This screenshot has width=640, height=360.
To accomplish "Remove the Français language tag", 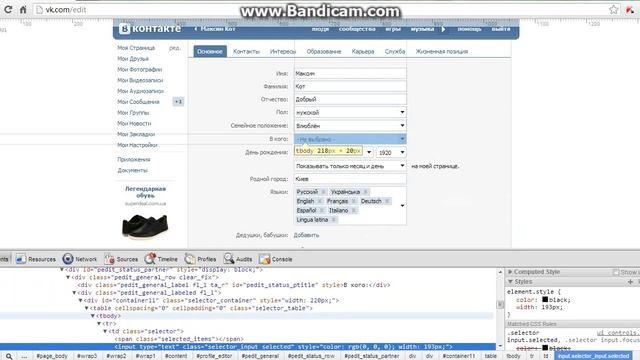I will (x=353, y=201).
